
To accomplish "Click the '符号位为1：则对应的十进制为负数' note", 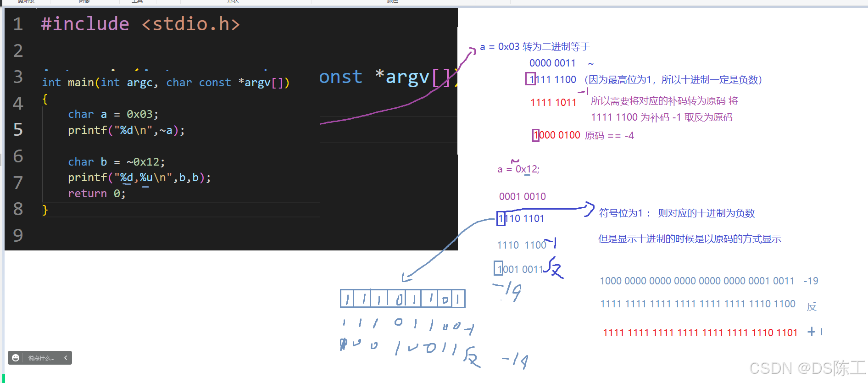I will 677,213.
